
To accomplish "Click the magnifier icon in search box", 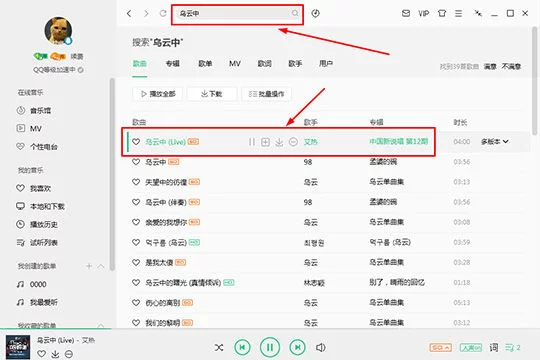I will click(295, 13).
